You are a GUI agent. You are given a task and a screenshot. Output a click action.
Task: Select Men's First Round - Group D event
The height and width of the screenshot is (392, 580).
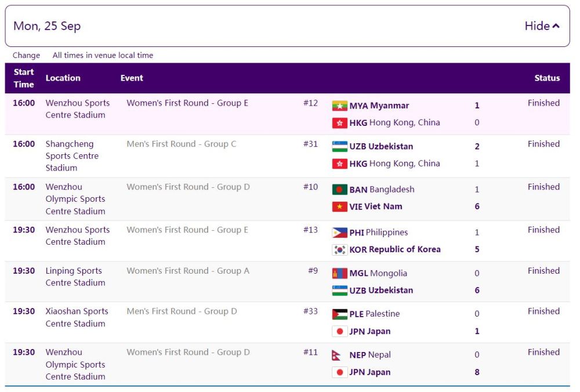coord(182,311)
